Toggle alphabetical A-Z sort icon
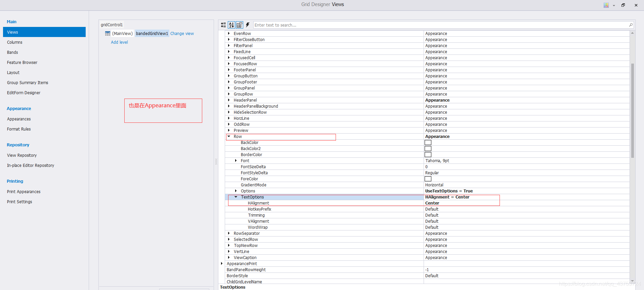The height and width of the screenshot is (290, 644). [231, 25]
